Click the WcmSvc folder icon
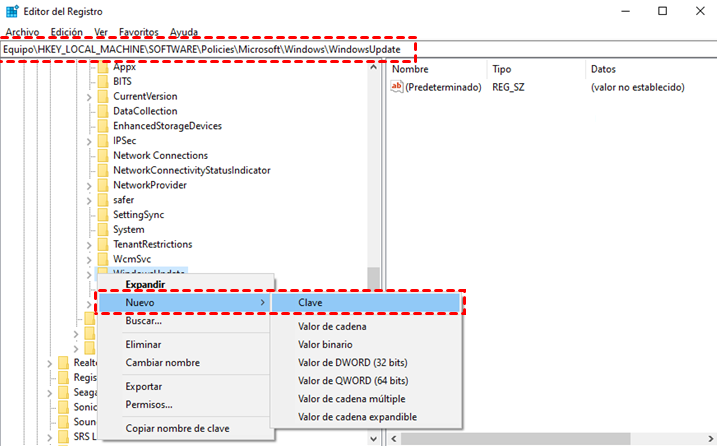This screenshot has width=717, height=446. tap(103, 259)
